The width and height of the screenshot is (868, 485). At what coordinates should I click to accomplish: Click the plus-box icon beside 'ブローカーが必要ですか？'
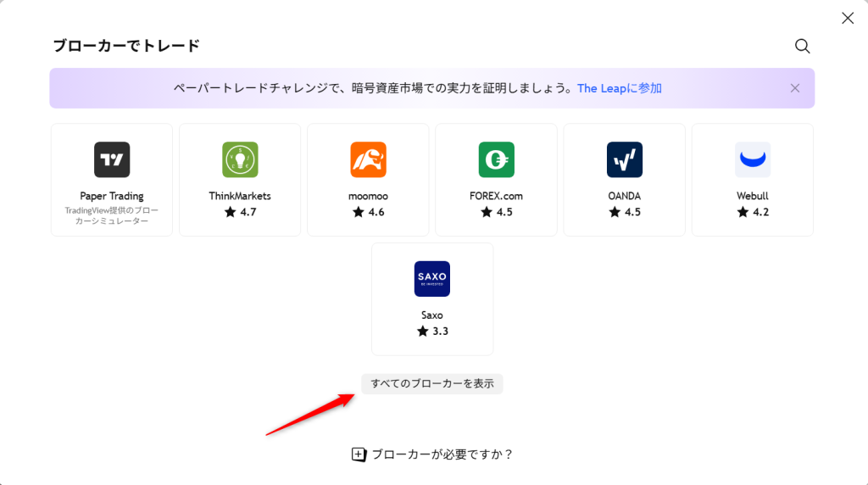coord(359,454)
